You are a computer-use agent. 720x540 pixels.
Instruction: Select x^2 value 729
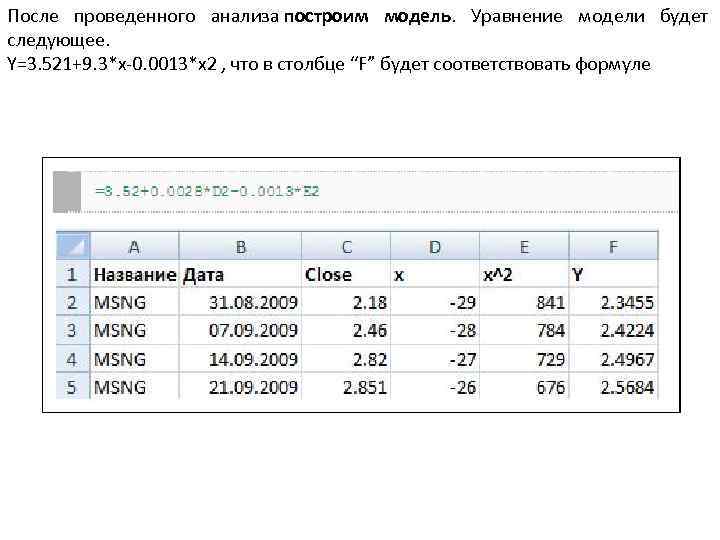pos(524,359)
